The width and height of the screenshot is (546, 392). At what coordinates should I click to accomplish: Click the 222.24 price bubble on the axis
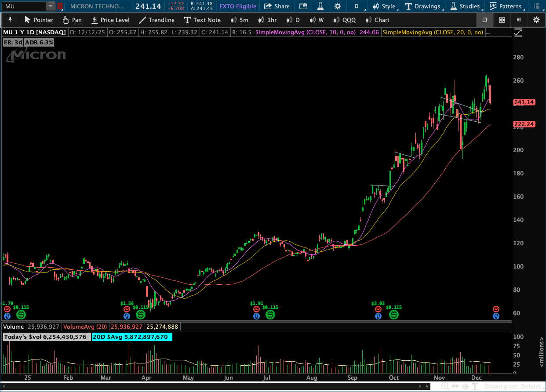[524, 124]
